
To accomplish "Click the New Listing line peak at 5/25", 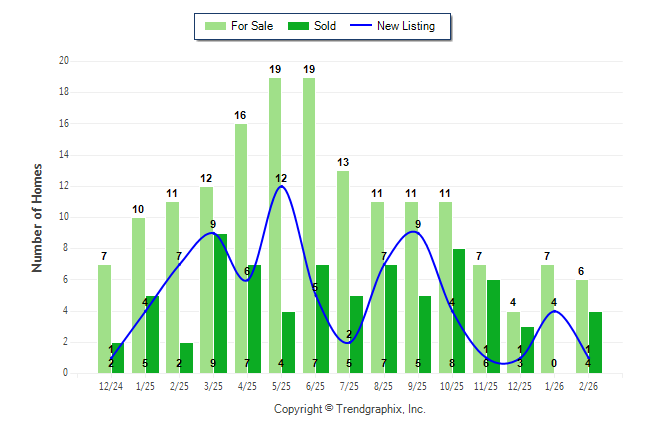I will (282, 186).
